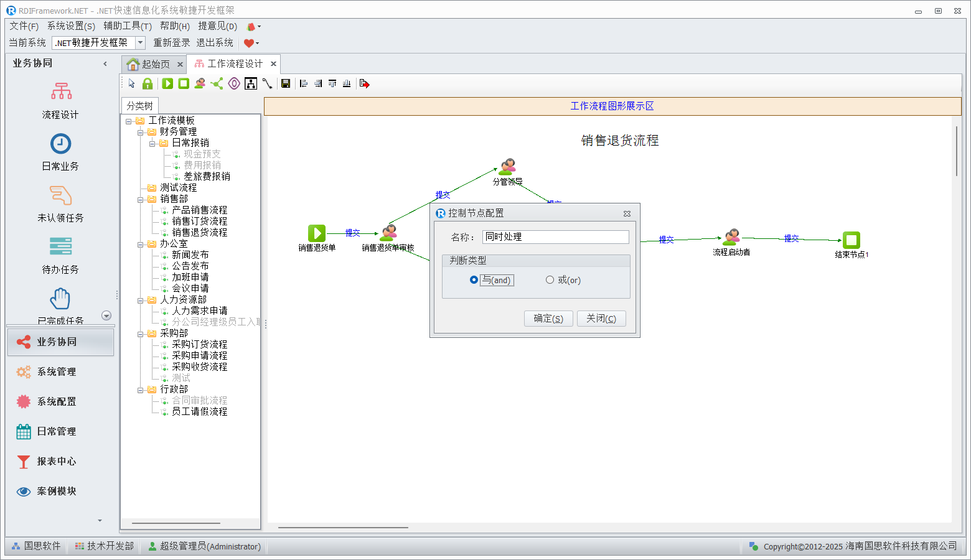Choose the 或(or) judgment type

tap(550, 280)
